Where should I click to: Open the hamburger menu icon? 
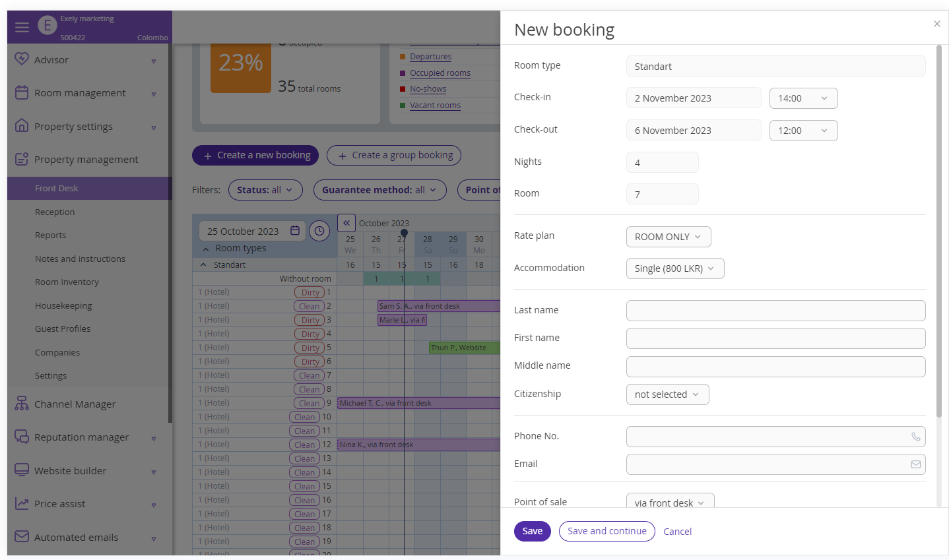(x=22, y=27)
